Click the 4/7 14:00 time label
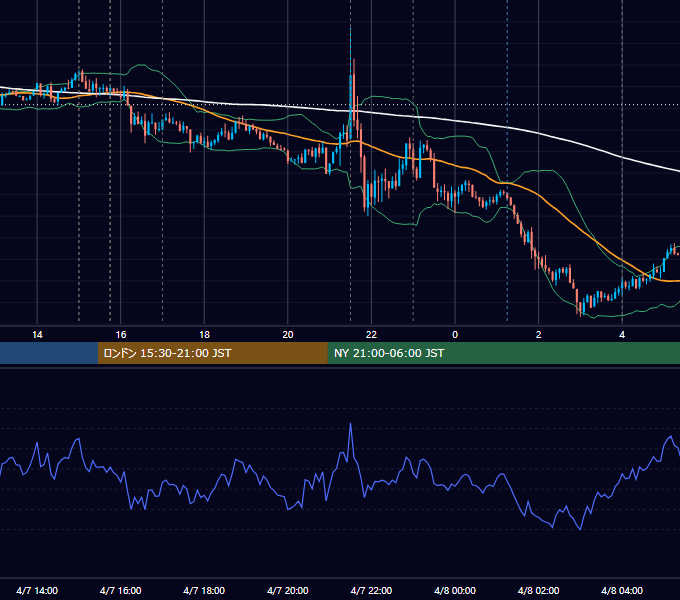 coord(37,590)
